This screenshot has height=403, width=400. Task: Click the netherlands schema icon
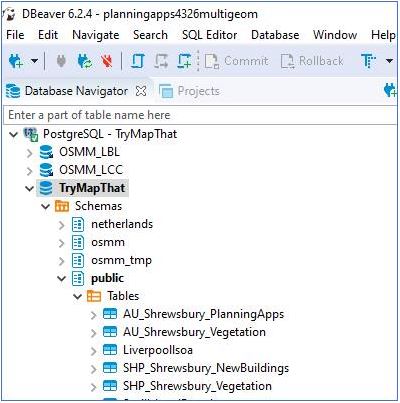coord(78,224)
